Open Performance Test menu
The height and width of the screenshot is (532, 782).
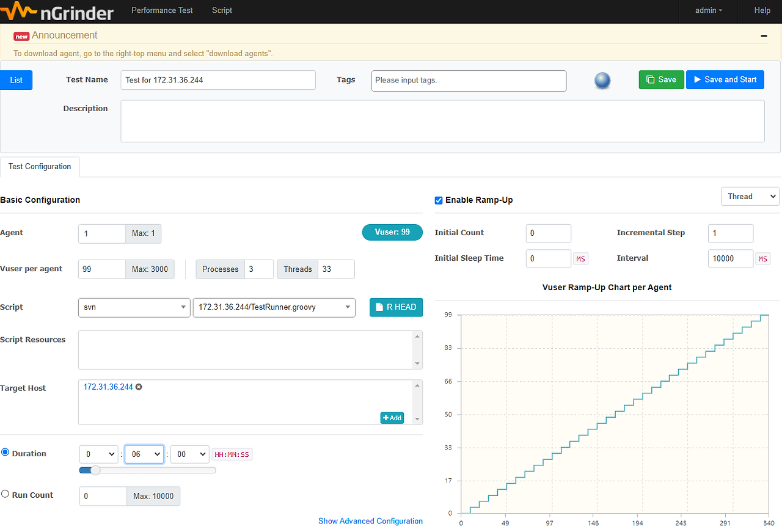(x=162, y=10)
